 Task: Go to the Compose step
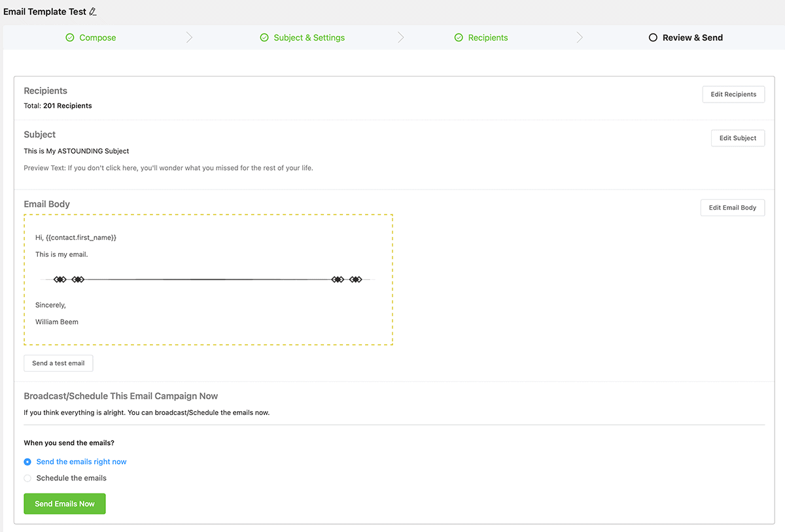click(97, 38)
